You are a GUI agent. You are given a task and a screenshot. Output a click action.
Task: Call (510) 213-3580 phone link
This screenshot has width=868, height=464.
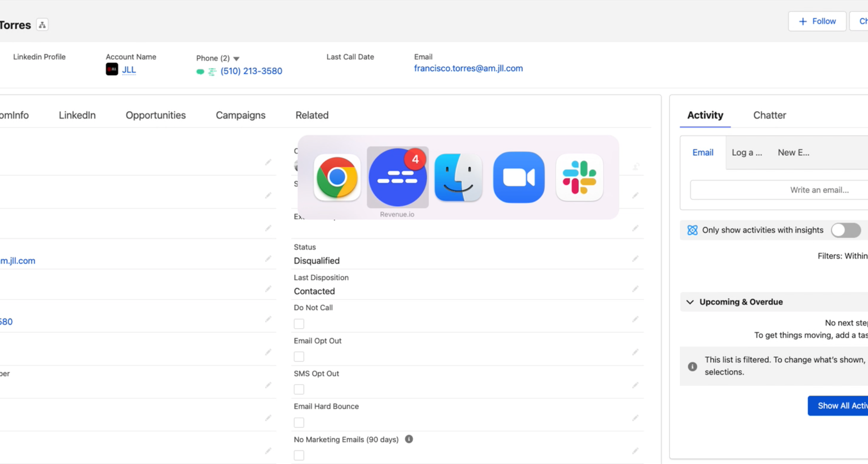tap(251, 71)
